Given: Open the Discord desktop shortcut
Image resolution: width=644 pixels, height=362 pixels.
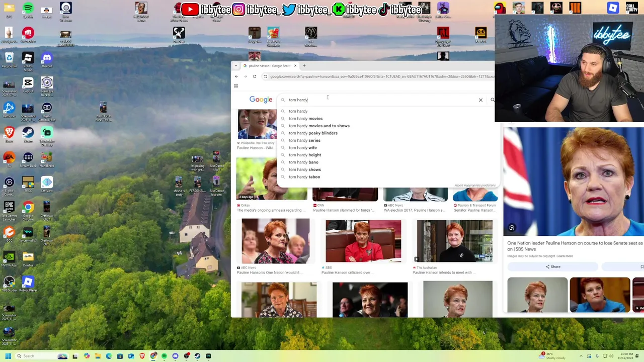Looking at the screenshot, I should [47, 60].
